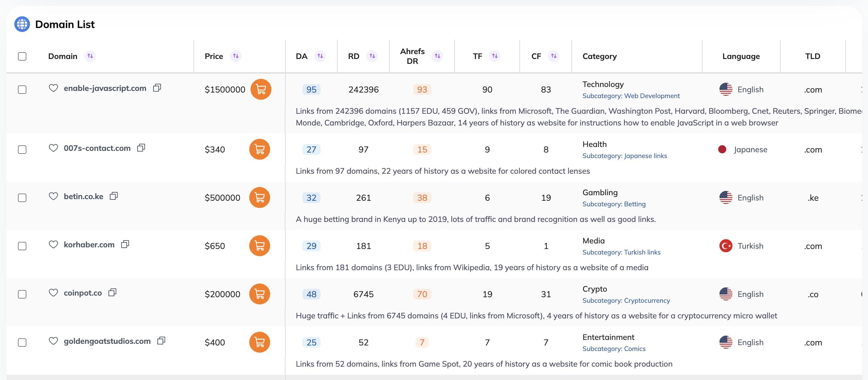Image resolution: width=868 pixels, height=380 pixels.
Task: Click the Domain List heading
Action: click(65, 24)
